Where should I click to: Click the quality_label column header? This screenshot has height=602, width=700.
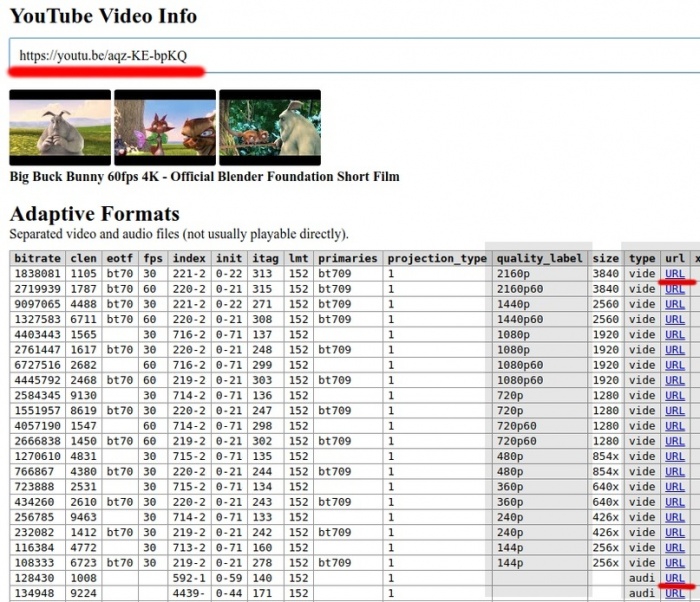pos(540,258)
